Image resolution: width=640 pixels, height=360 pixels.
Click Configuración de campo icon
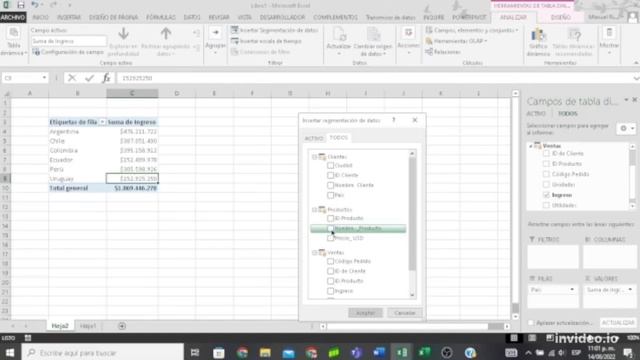pos(36,52)
